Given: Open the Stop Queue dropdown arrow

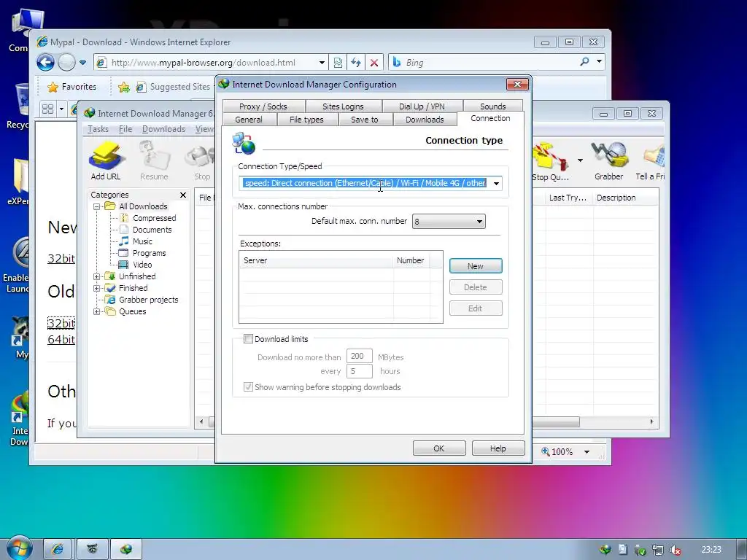Looking at the screenshot, I should click(x=580, y=160).
